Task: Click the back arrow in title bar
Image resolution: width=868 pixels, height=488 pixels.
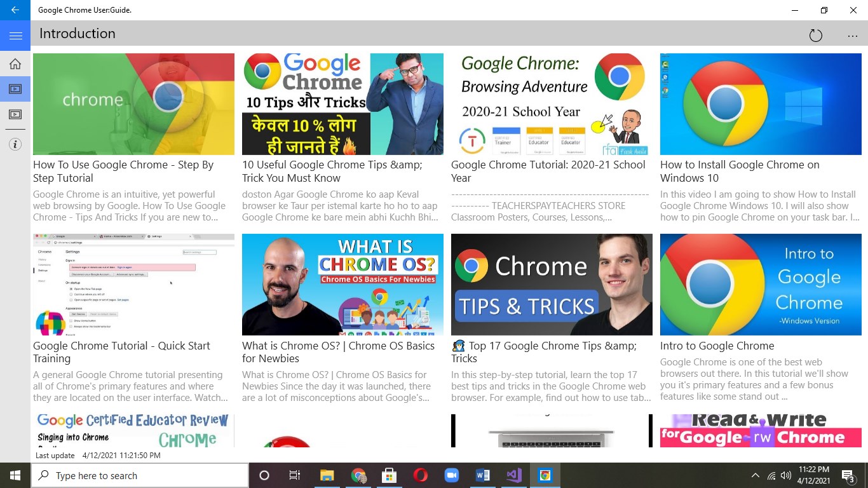Action: pos(15,10)
